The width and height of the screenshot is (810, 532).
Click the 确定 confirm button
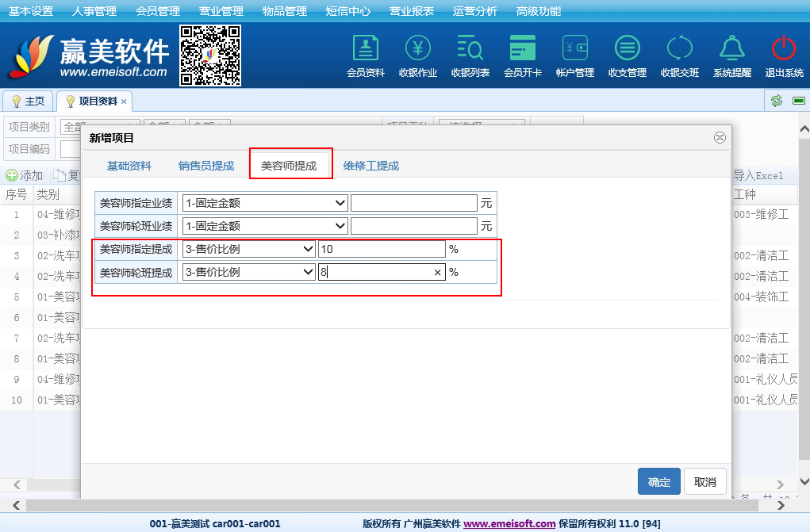coord(659,482)
